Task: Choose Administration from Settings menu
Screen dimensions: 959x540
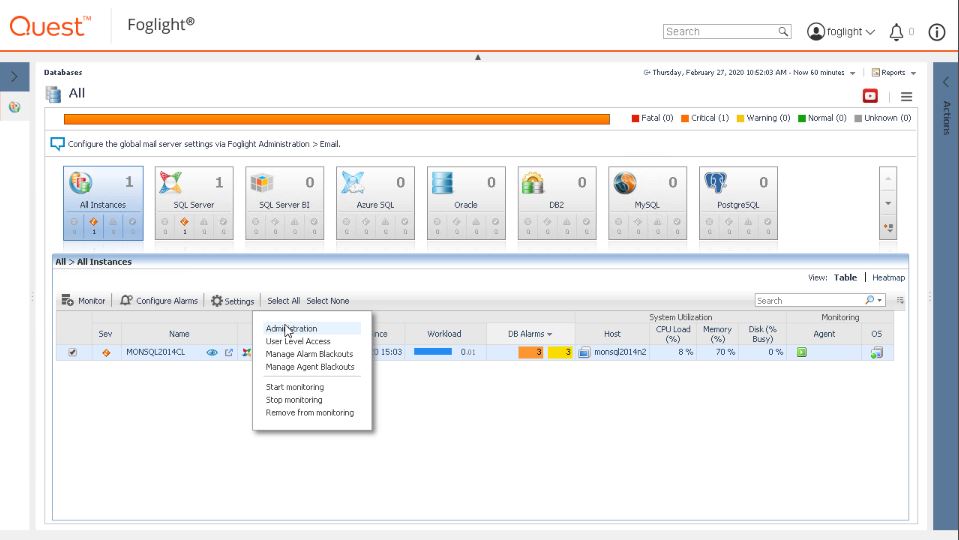Action: point(291,328)
